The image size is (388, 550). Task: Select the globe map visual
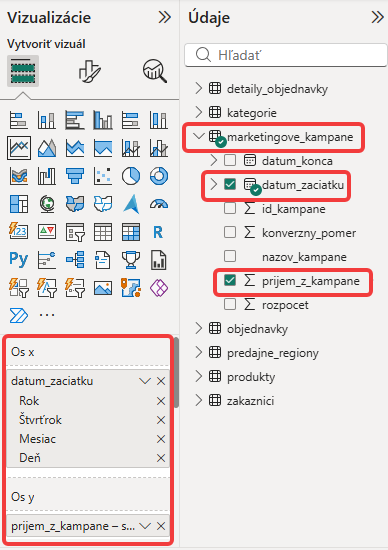[47, 204]
